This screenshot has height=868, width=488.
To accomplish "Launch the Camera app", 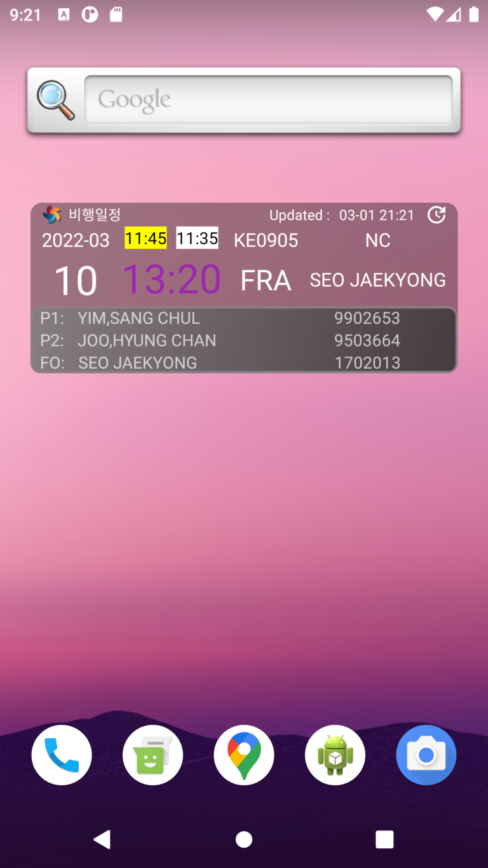I will pos(426,755).
